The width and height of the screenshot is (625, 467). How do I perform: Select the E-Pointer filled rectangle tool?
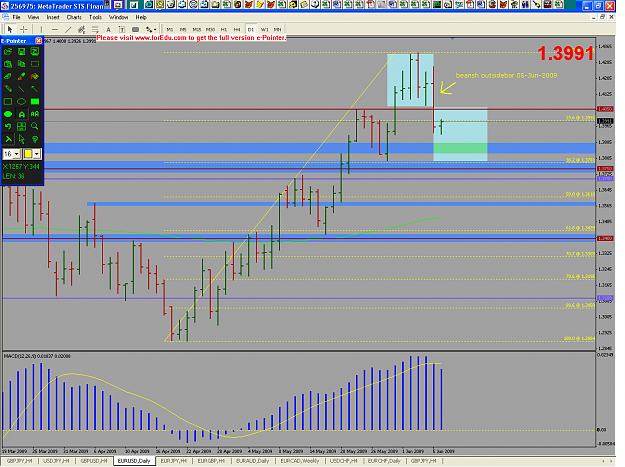35,101
